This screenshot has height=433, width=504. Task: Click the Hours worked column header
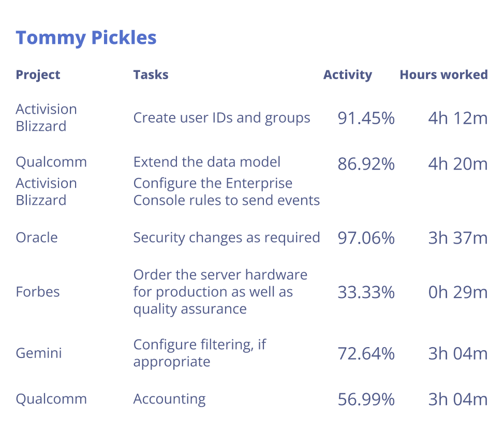[x=443, y=74]
